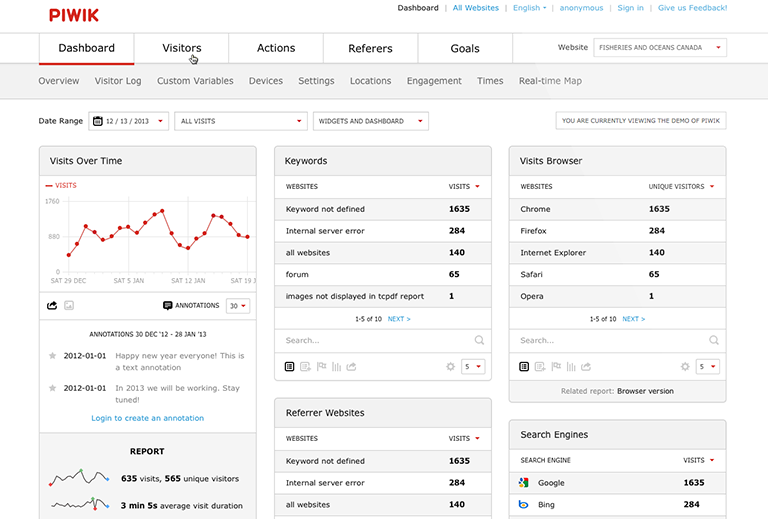The width and height of the screenshot is (768, 519).
Task: Sort Search Engines by VISITS column
Action: click(698, 460)
